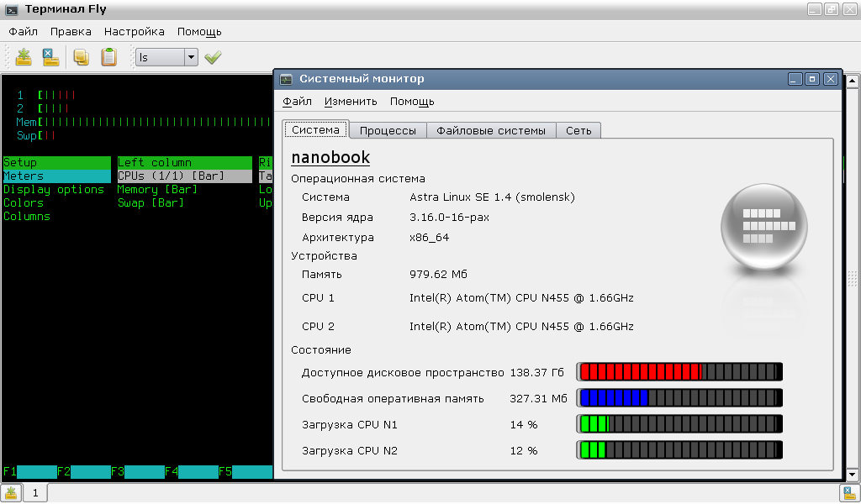Viewport: 861px width, 504px height.
Task: Select terminal tab '1' at the bottom
Action: tap(35, 493)
